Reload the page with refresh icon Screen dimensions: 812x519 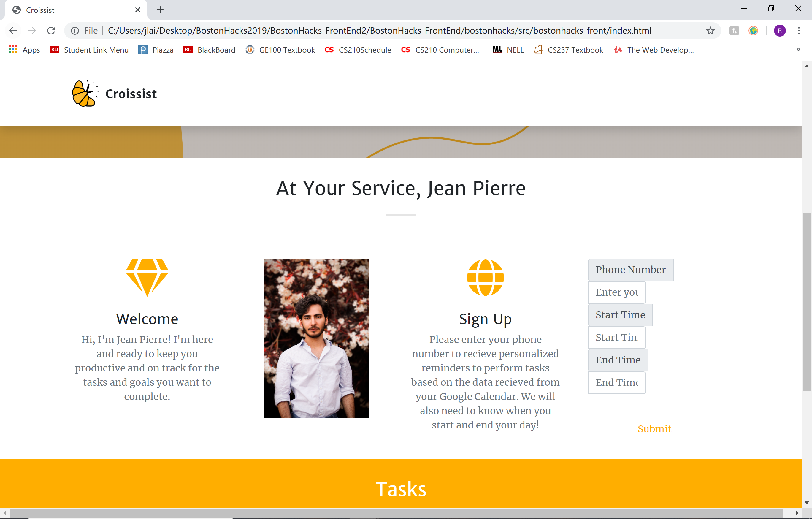(x=51, y=31)
